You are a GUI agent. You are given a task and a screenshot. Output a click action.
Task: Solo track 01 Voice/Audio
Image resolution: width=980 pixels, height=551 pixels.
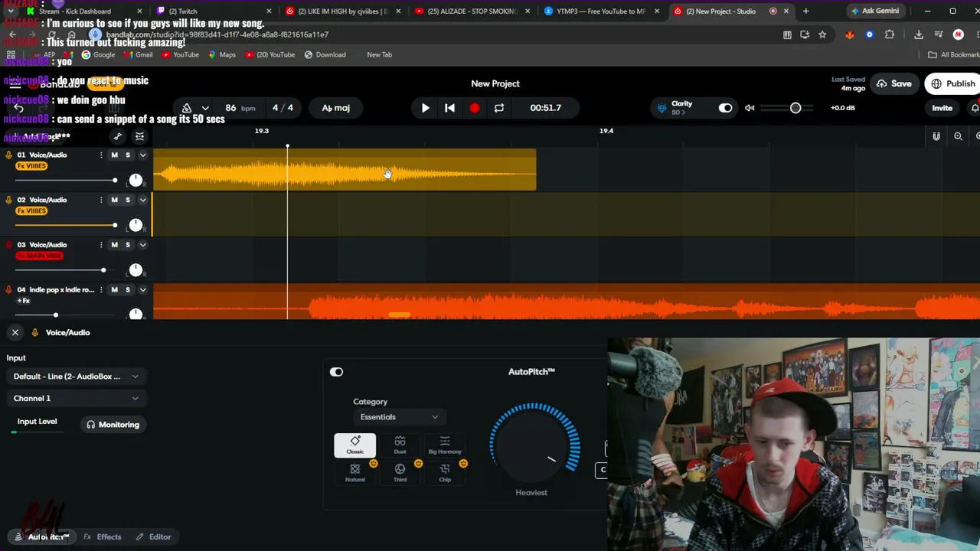[x=128, y=155]
